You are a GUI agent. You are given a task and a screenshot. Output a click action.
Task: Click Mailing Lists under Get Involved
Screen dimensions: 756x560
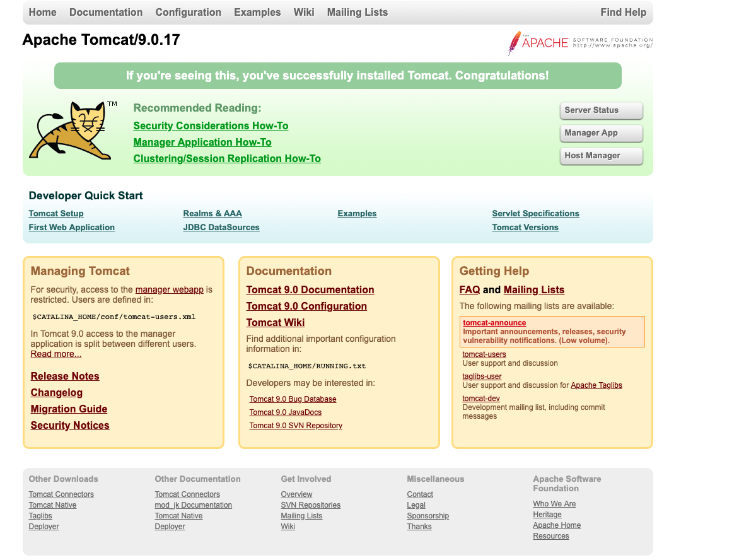click(x=302, y=516)
